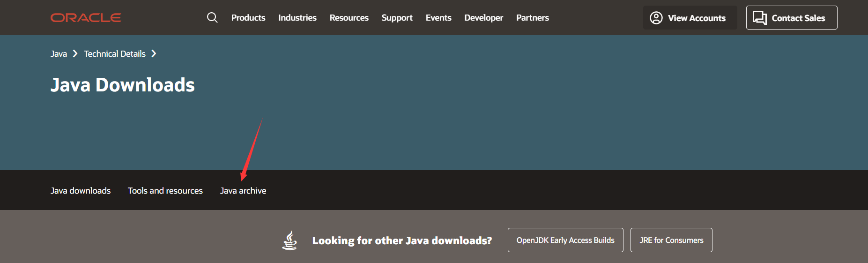Open OpenJDK Early Access Builds
This screenshot has width=868, height=263.
[x=565, y=240]
